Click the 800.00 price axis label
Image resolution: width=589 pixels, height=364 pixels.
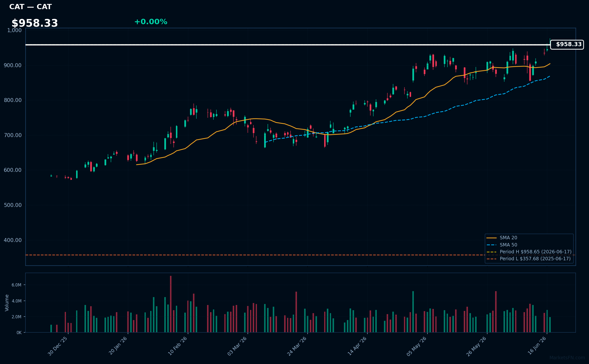click(13, 100)
